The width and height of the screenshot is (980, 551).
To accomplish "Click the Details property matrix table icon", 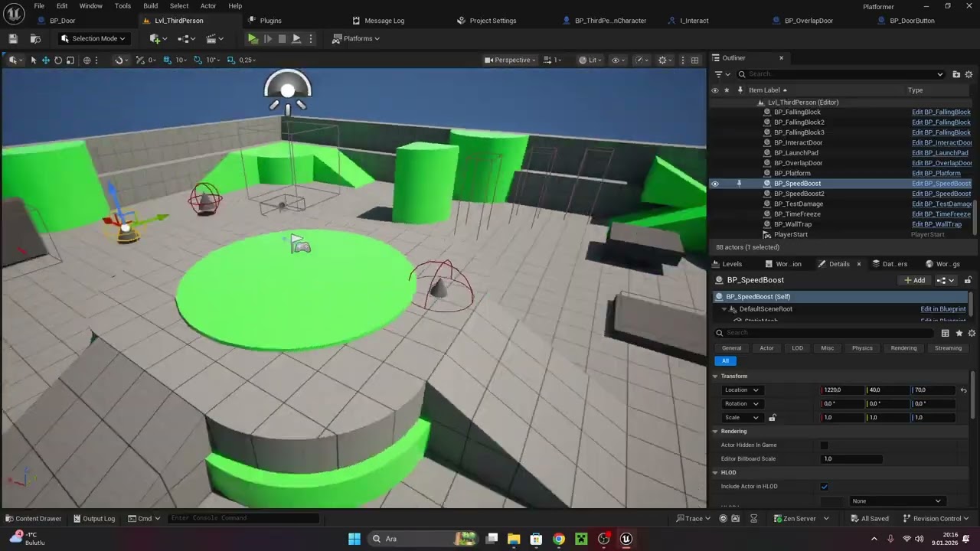I will pyautogui.click(x=945, y=333).
